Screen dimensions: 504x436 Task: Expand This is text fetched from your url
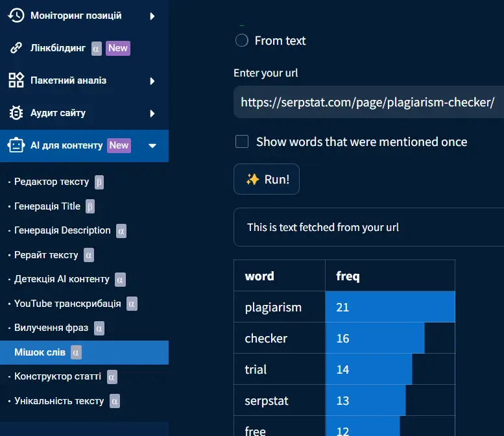pyautogui.click(x=368, y=227)
